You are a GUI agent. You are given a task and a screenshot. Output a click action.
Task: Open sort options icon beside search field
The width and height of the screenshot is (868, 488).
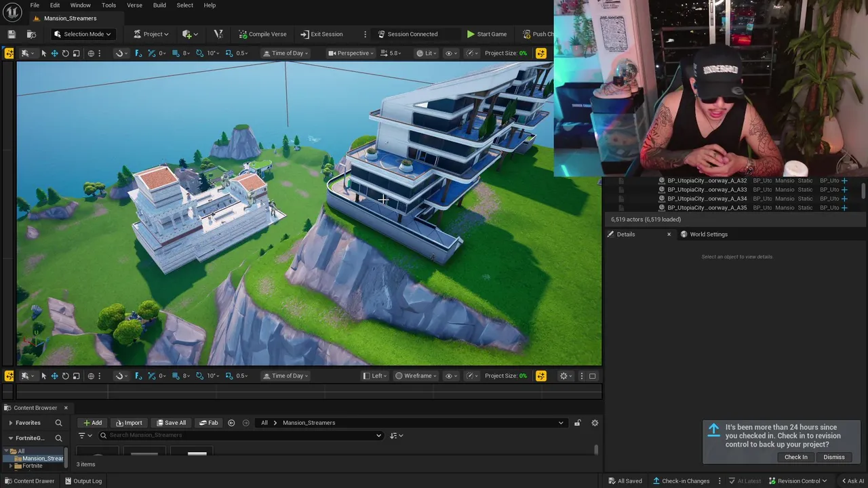click(x=396, y=436)
